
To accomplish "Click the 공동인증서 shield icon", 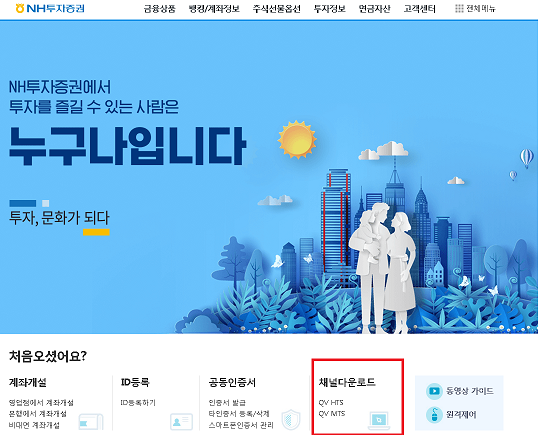I will pos(291,419).
